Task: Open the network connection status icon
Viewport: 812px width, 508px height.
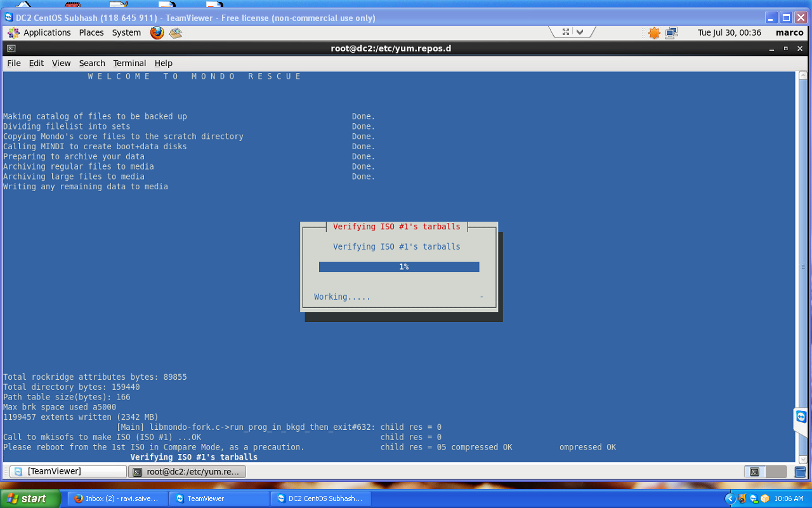Action: click(672, 32)
